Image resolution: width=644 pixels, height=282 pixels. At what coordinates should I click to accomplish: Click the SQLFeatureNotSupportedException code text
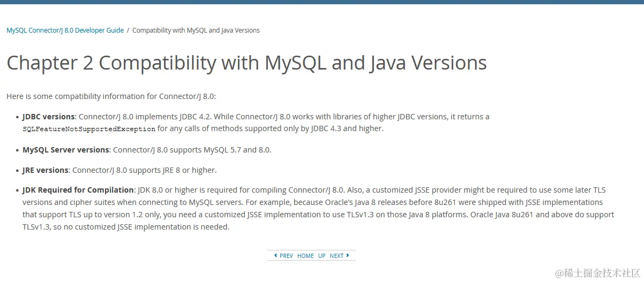[89, 129]
